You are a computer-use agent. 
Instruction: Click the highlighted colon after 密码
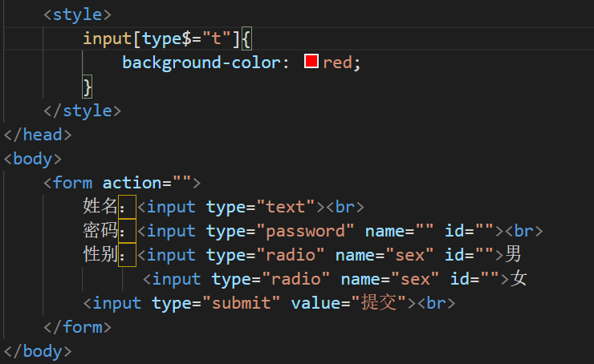[127, 231]
